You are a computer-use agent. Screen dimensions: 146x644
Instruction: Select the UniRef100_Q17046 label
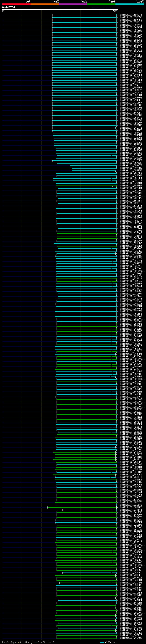(x=131, y=233)
